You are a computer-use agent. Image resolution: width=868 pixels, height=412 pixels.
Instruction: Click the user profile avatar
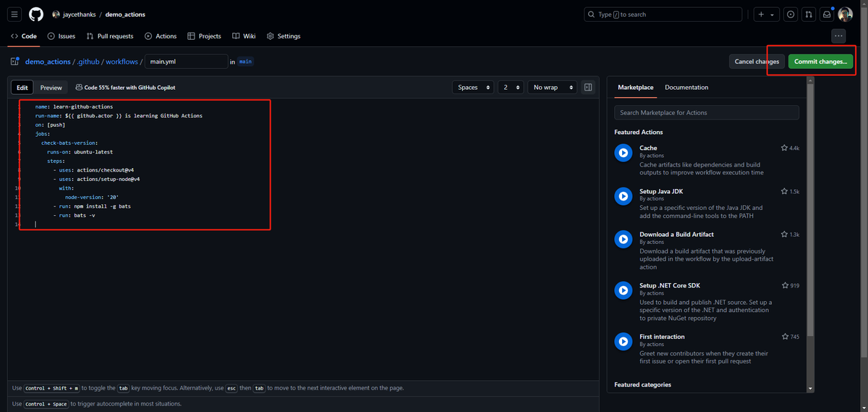point(846,14)
